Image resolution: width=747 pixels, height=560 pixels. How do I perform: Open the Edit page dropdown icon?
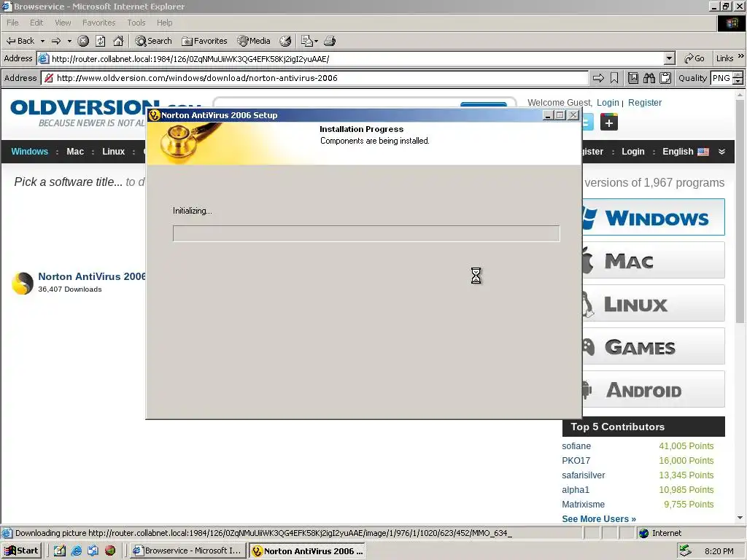pos(309,41)
